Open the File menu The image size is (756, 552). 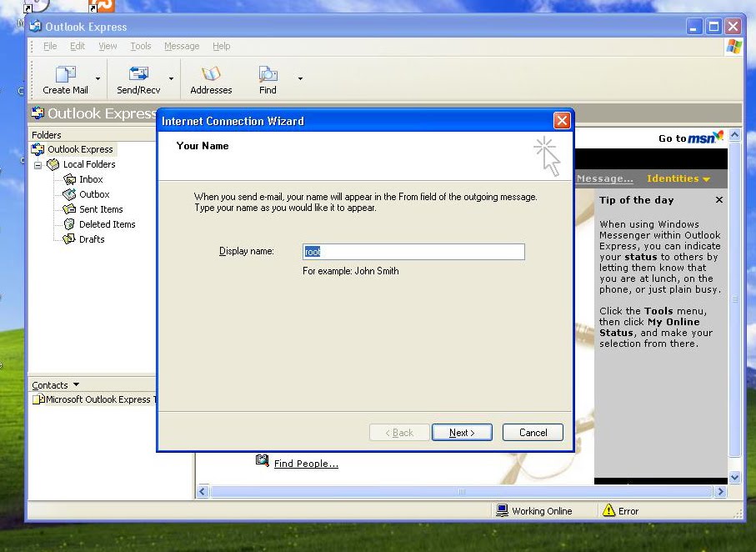pyautogui.click(x=50, y=46)
